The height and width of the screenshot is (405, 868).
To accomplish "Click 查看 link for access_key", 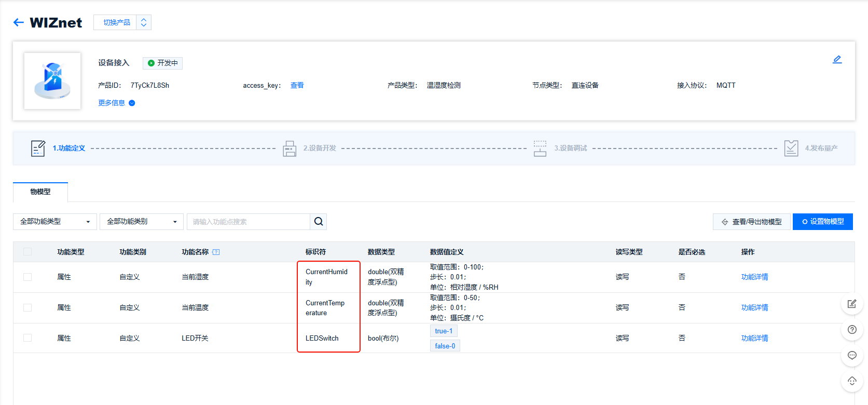I will 297,85.
